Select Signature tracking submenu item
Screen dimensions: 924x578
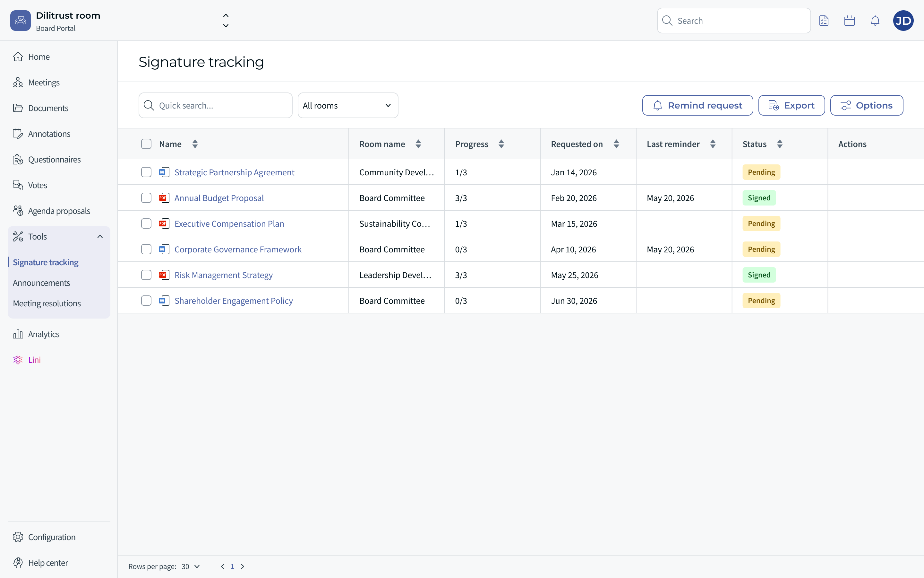click(46, 262)
